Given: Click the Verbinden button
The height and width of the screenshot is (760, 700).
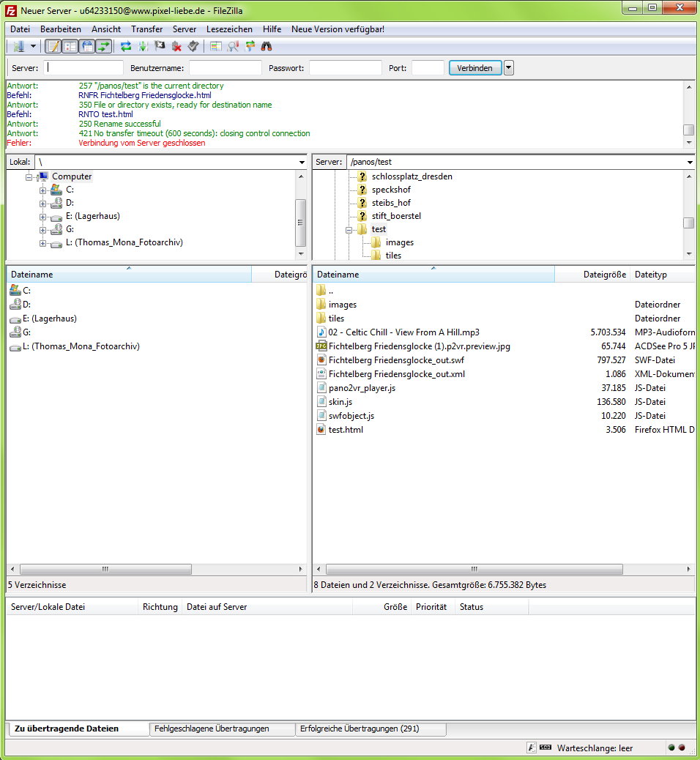Looking at the screenshot, I should [x=474, y=68].
